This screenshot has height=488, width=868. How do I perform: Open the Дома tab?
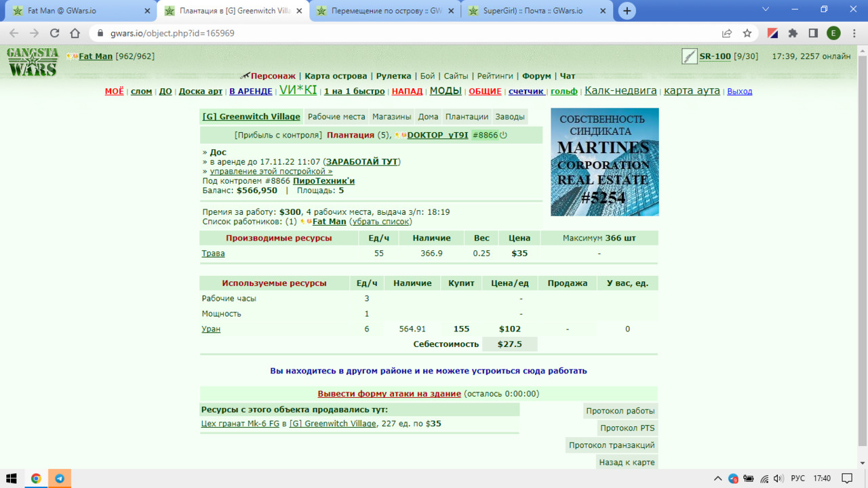[428, 117]
